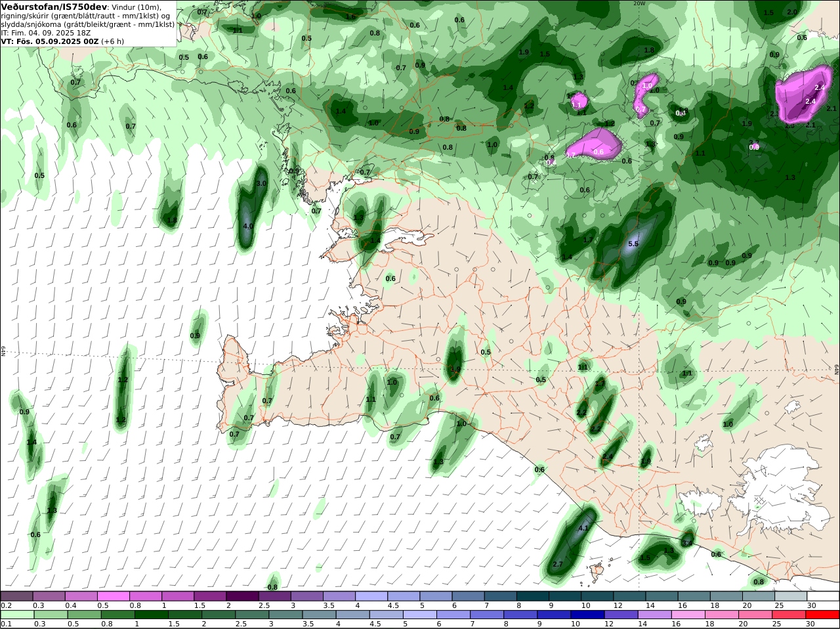
Task: Click the '64N' latitude label on right edge
Action: [x=836, y=370]
